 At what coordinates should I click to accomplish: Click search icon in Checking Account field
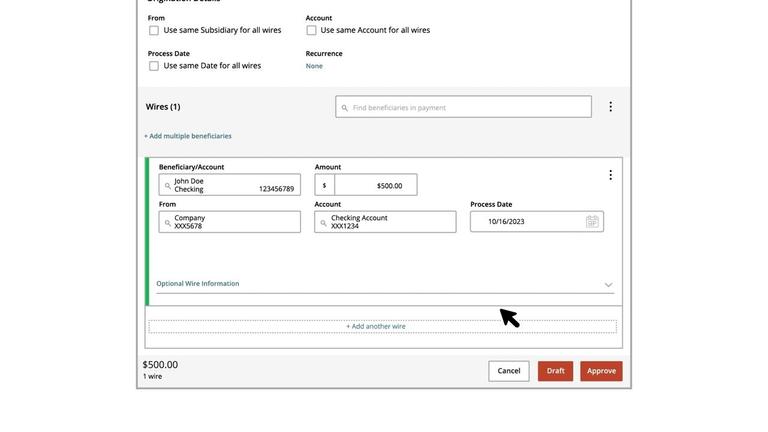(x=323, y=223)
